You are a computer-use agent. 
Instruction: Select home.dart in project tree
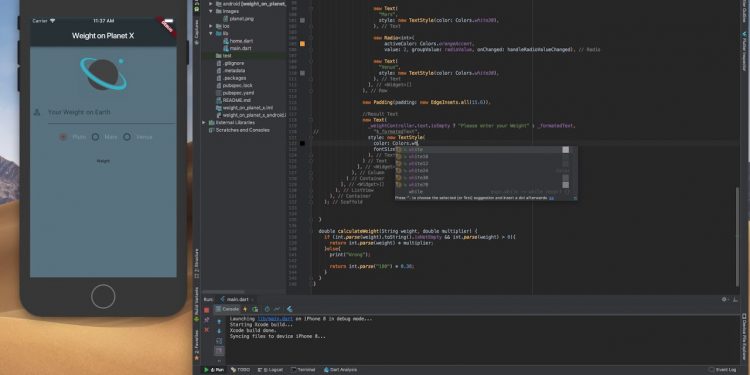coord(241,41)
